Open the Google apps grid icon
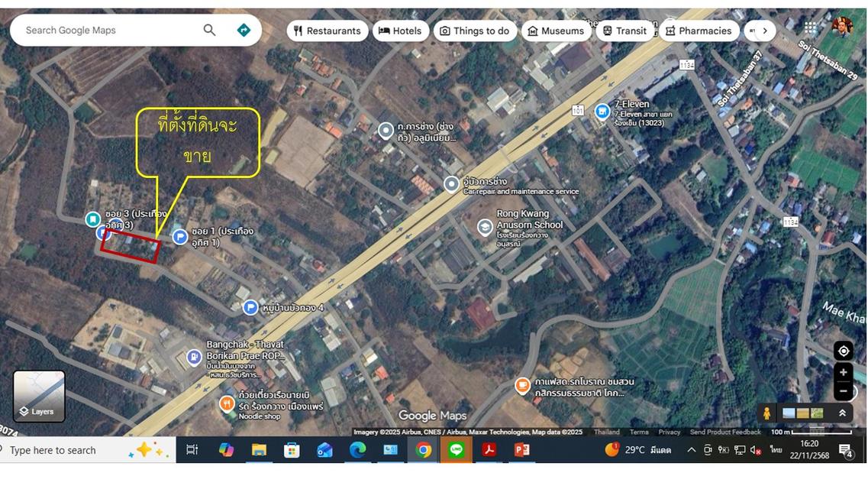 pyautogui.click(x=808, y=28)
